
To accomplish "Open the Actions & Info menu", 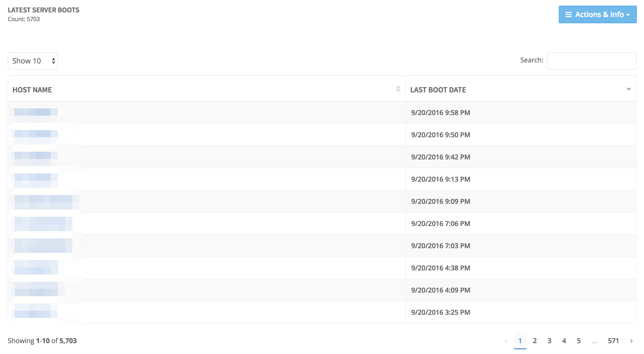I will pyautogui.click(x=597, y=14).
